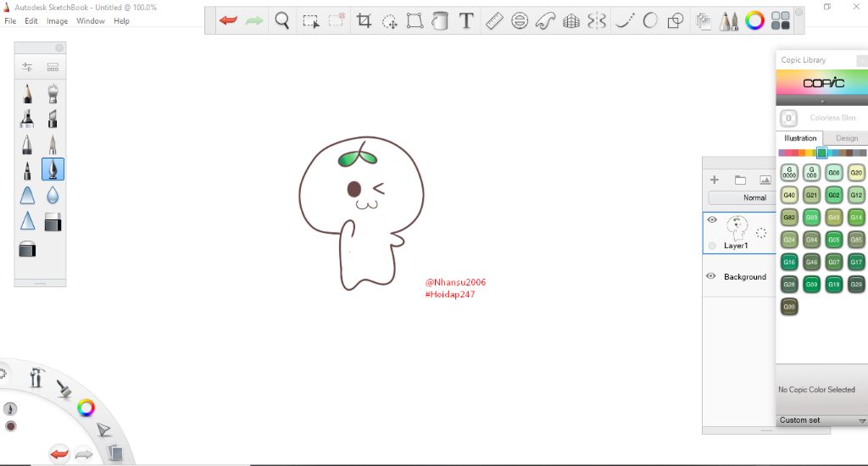Open the Copic Library grid icon
The width and height of the screenshot is (868, 466).
781,21
